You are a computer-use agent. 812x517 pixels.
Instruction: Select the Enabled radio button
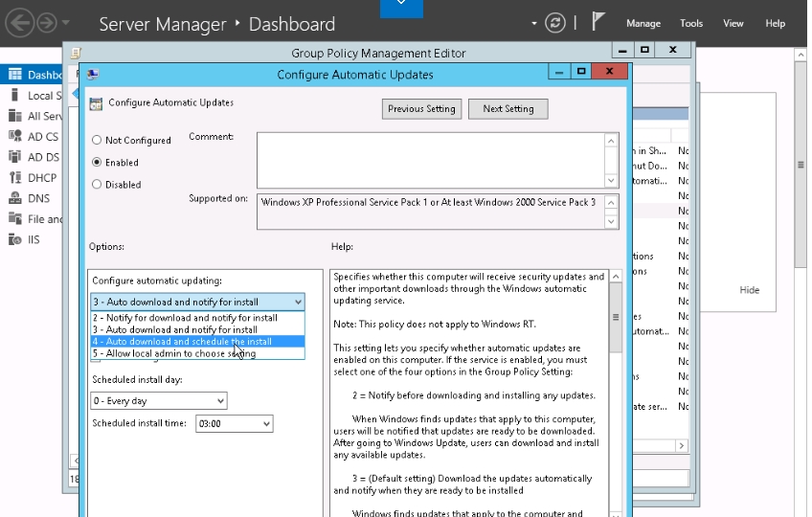[97, 162]
